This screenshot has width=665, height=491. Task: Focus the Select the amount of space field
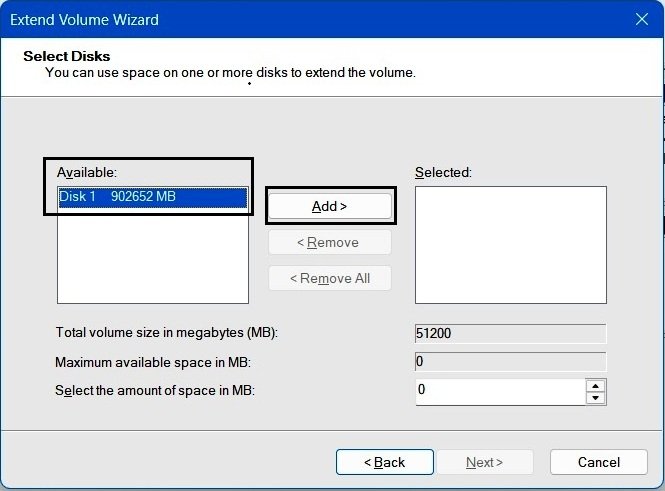click(x=500, y=391)
